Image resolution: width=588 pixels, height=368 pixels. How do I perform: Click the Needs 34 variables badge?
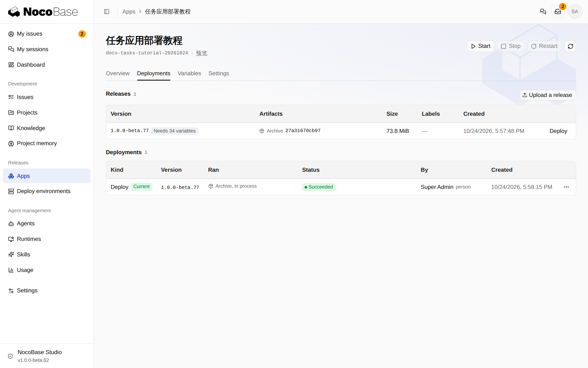(174, 131)
